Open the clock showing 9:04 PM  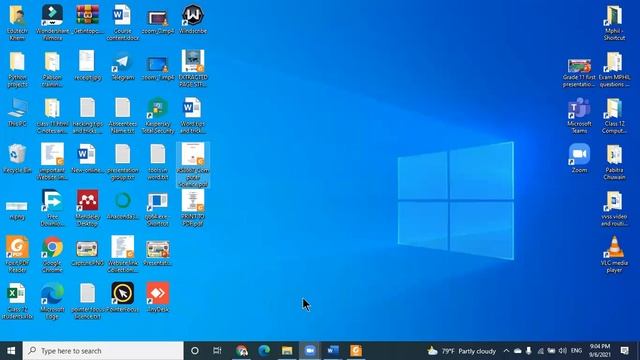(x=600, y=351)
